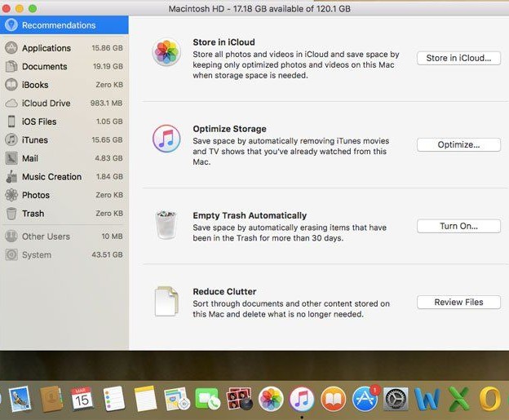This screenshot has width=509, height=420.
Task: Click the Music Creation label
Action: 51,177
